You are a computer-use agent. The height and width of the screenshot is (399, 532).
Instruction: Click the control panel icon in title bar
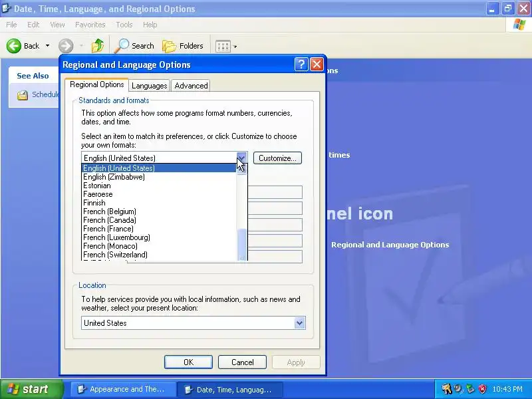6,8
